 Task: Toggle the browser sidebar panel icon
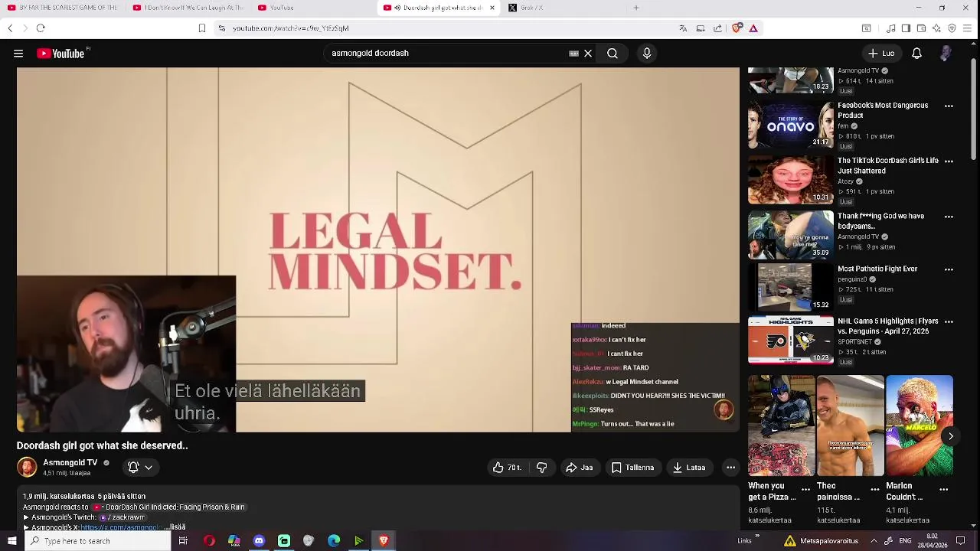[906, 28]
